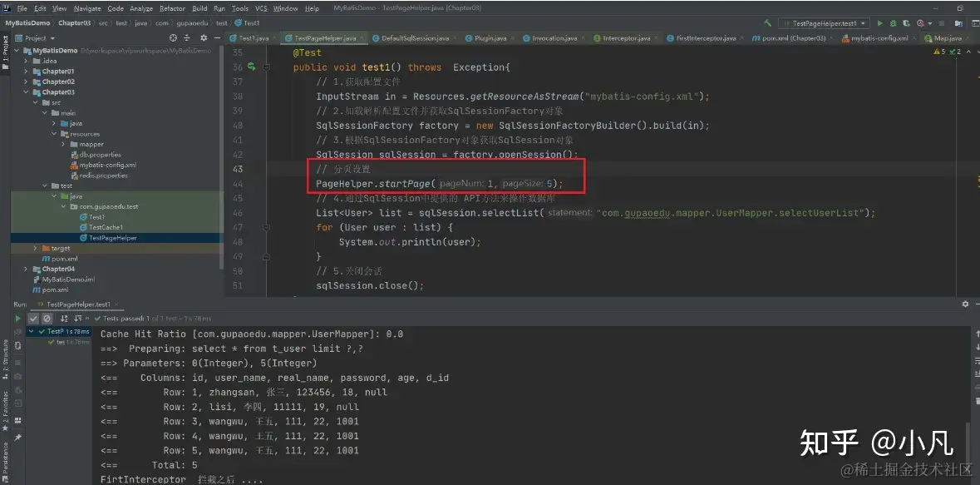Click the profiler run icon in toolbar
980x485 pixels.
pyautogui.click(x=920, y=23)
